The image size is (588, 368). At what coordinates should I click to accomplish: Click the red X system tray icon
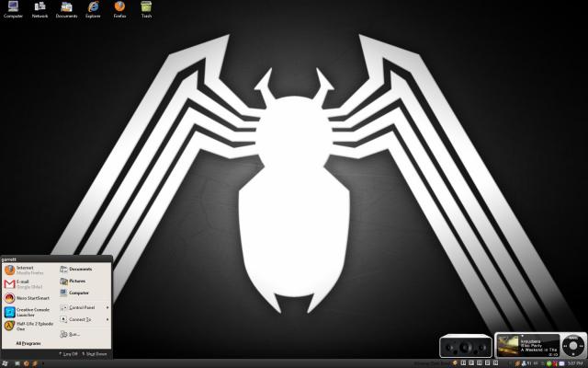coord(555,363)
